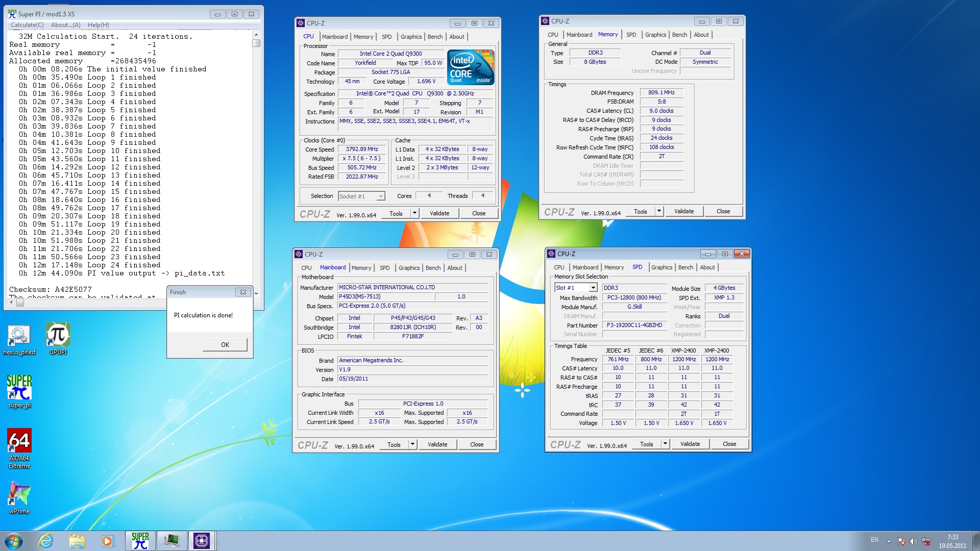
Task: Click the CPU-Z icon in Mainboard window title
Action: [x=298, y=254]
